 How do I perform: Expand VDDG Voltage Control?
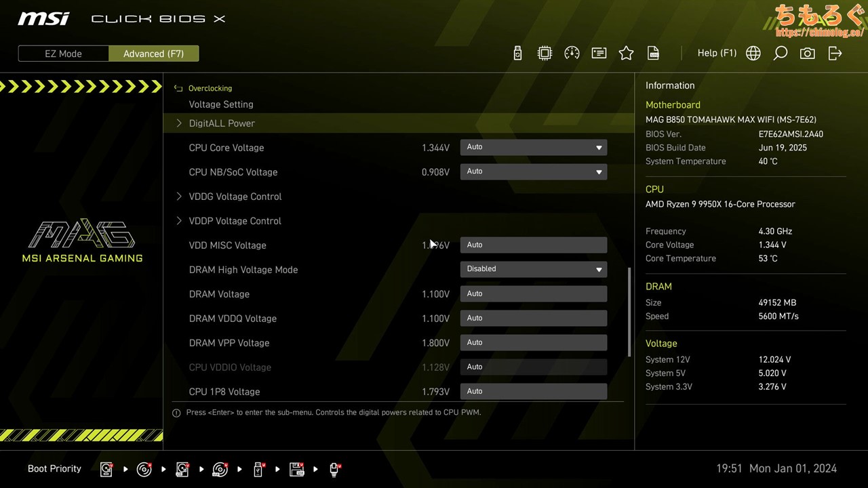235,197
